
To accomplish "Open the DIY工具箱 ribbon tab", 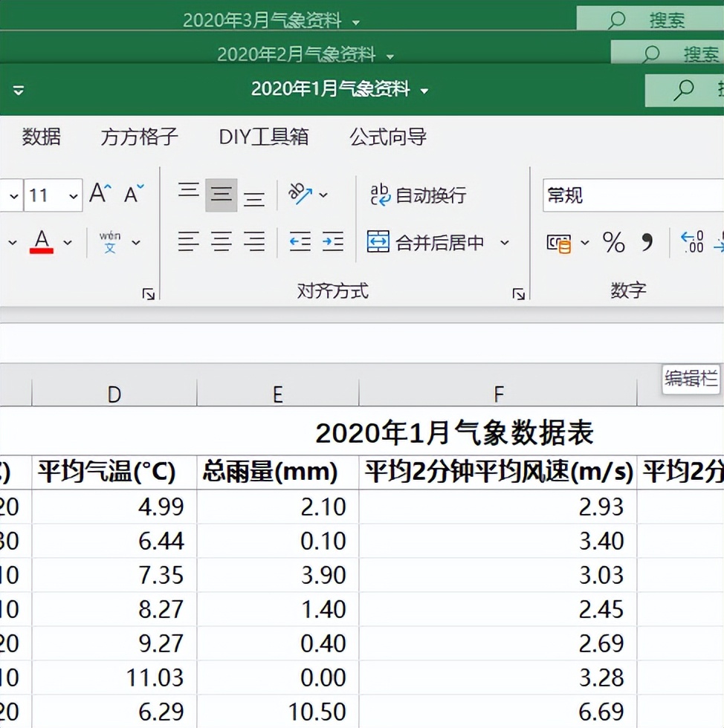I will pyautogui.click(x=264, y=136).
